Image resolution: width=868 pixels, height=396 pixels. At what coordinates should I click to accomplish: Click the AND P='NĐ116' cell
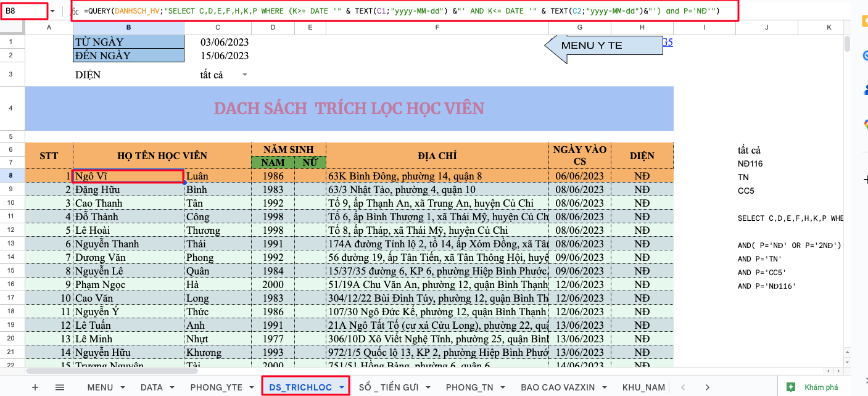767,286
